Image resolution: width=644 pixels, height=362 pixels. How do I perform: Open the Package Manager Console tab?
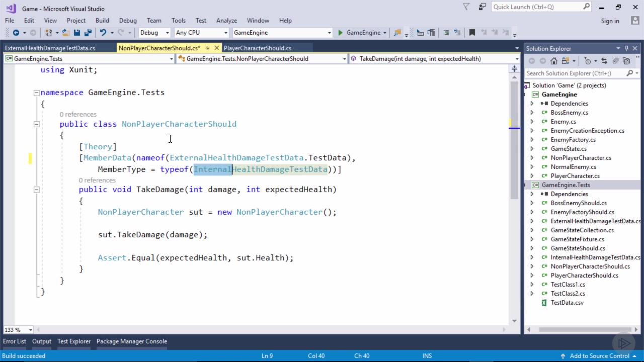click(132, 341)
